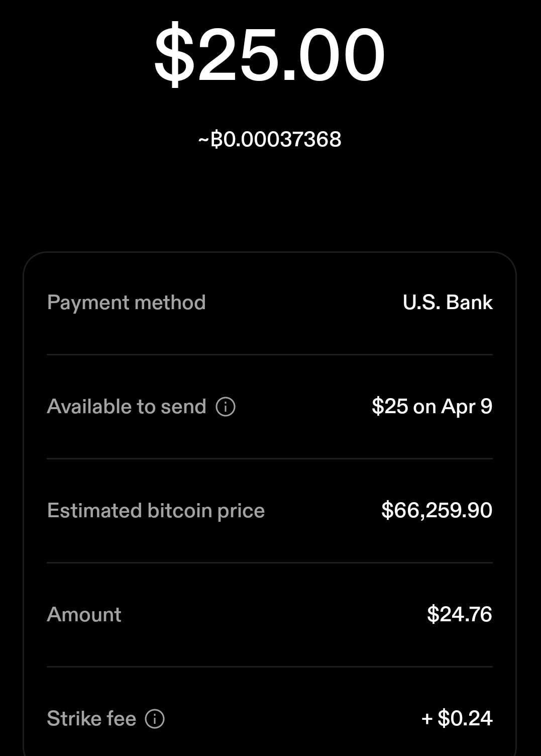Click the plus sign before the $0.24 fee
Image resolution: width=541 pixels, height=756 pixels.
click(x=427, y=719)
